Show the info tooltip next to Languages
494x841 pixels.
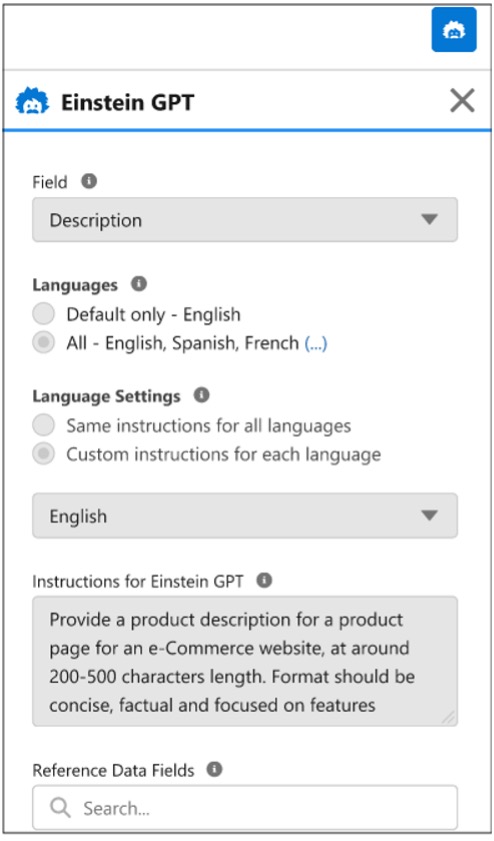pyautogui.click(x=139, y=284)
